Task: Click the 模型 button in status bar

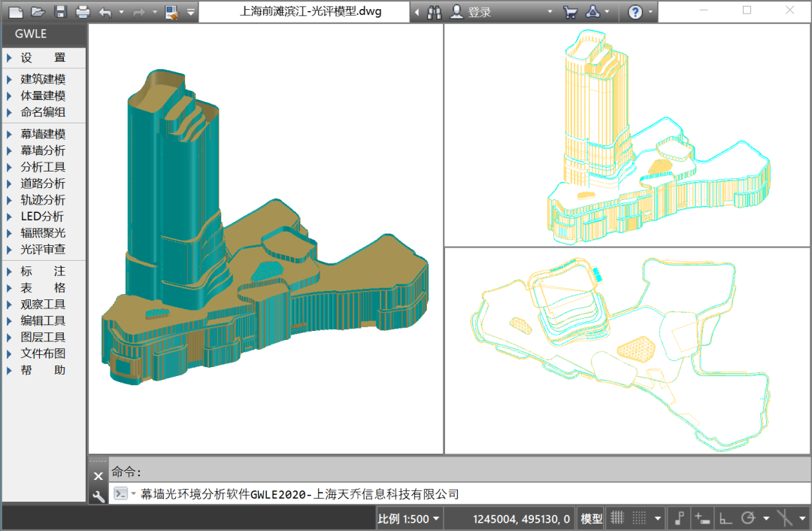Action: [x=592, y=518]
